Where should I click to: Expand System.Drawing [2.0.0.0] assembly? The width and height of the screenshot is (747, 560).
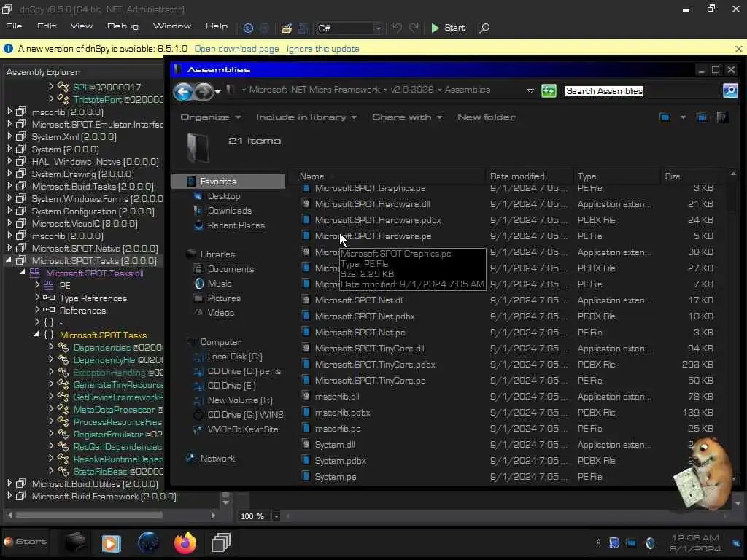9,174
